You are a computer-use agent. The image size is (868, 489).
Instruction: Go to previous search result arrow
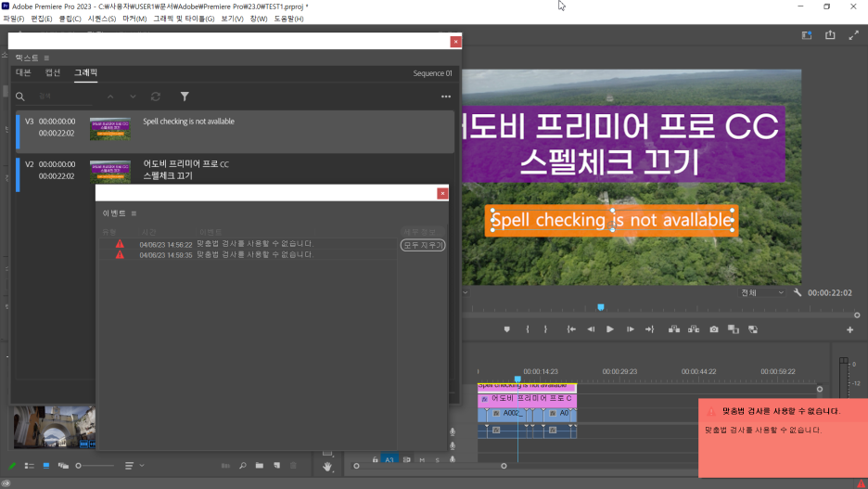pos(110,97)
